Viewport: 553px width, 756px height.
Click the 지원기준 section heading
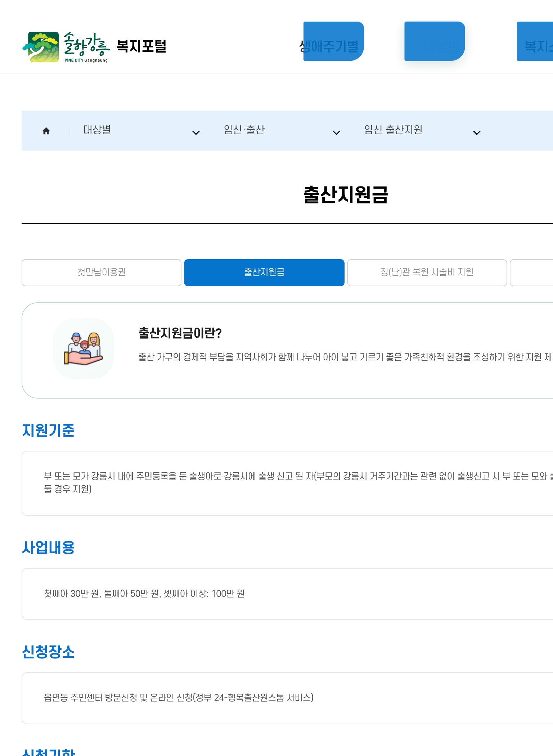[x=48, y=431]
